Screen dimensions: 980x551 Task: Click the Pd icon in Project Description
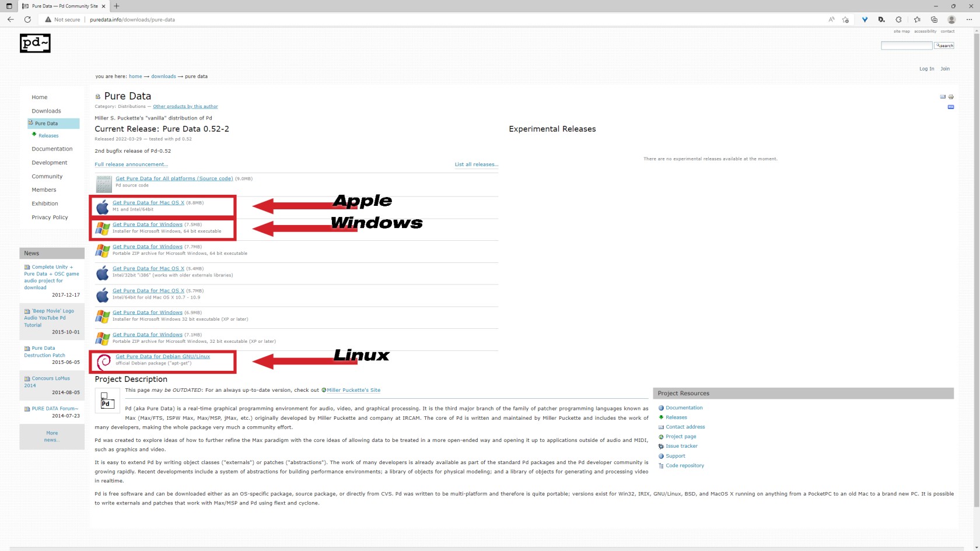coord(107,401)
